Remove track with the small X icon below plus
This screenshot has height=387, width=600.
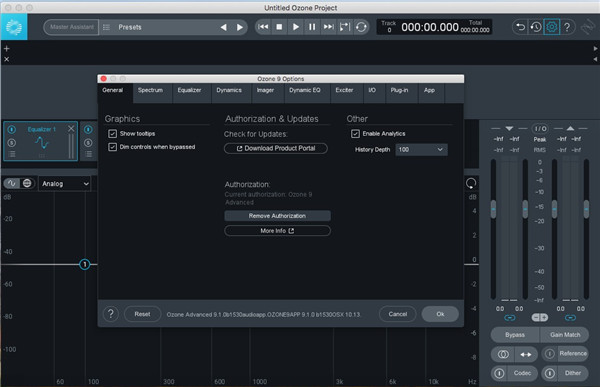click(7, 59)
